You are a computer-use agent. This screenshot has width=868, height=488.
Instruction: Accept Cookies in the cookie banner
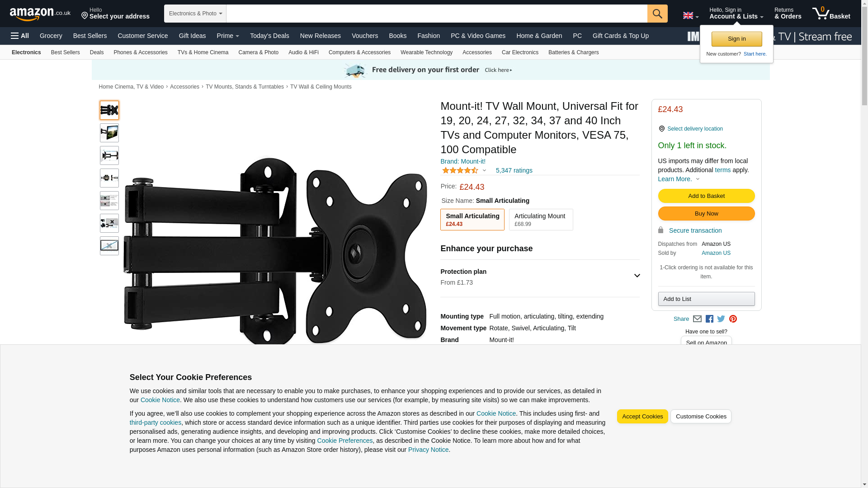tap(642, 417)
